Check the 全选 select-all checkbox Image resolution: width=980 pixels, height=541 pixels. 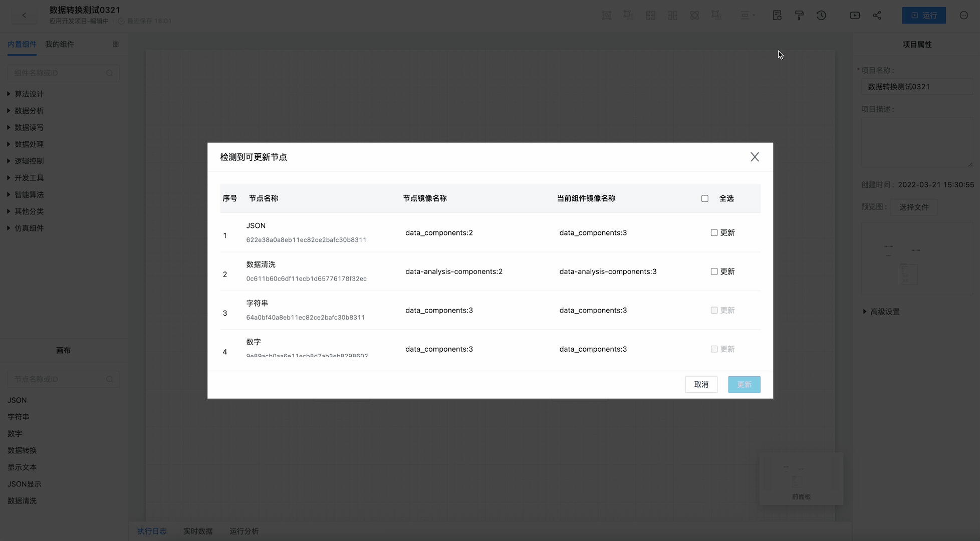click(705, 199)
